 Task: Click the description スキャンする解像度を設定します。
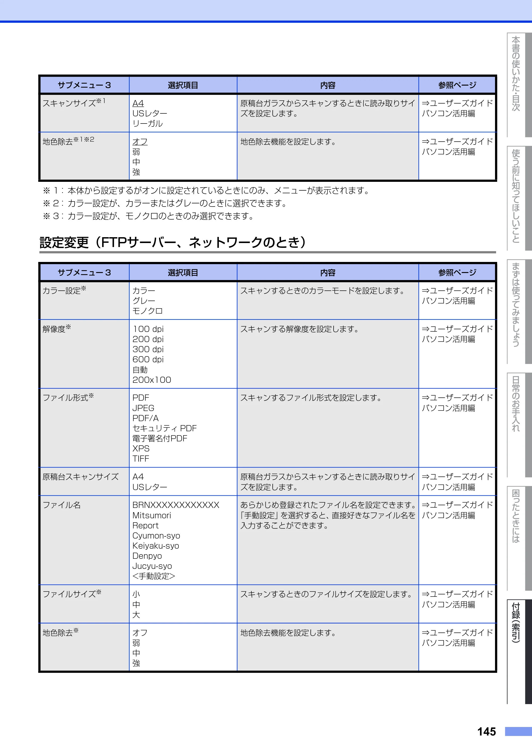coord(300,329)
